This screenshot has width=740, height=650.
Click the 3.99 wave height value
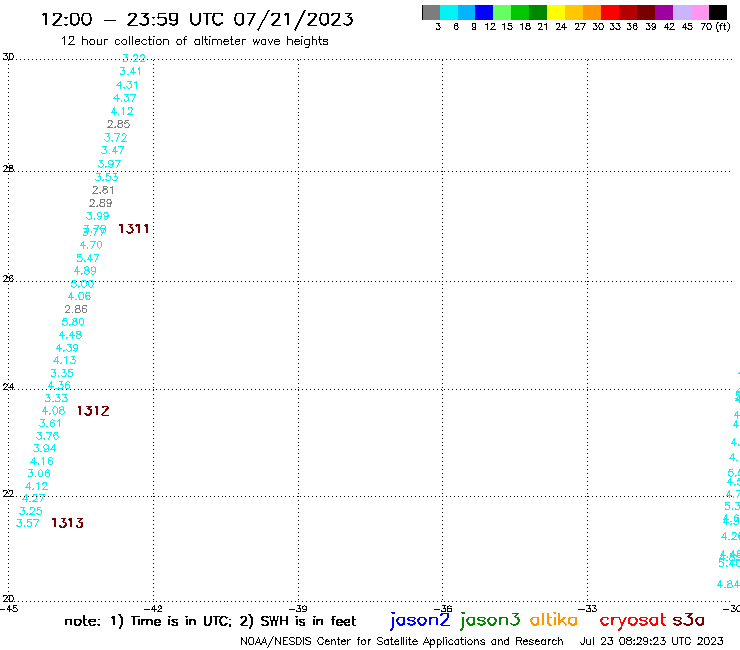click(x=98, y=216)
